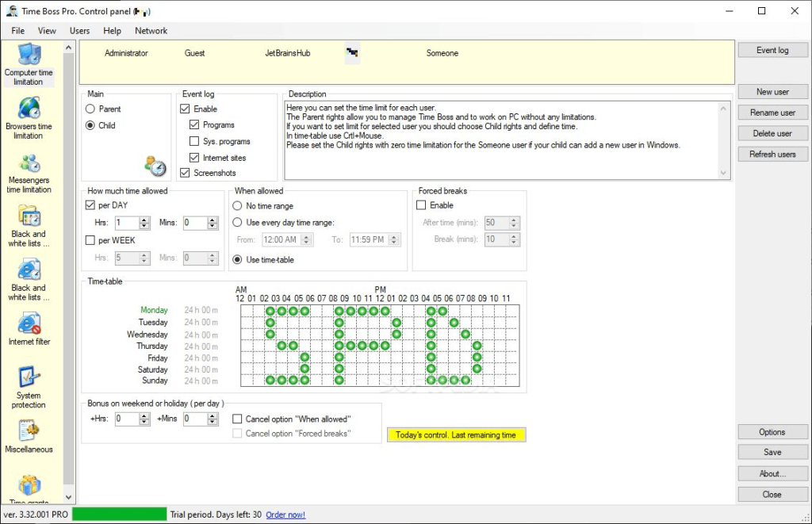Screen dimensions: 812x524
Task: Toggle Programs logging checkbox
Action: pyautogui.click(x=194, y=124)
